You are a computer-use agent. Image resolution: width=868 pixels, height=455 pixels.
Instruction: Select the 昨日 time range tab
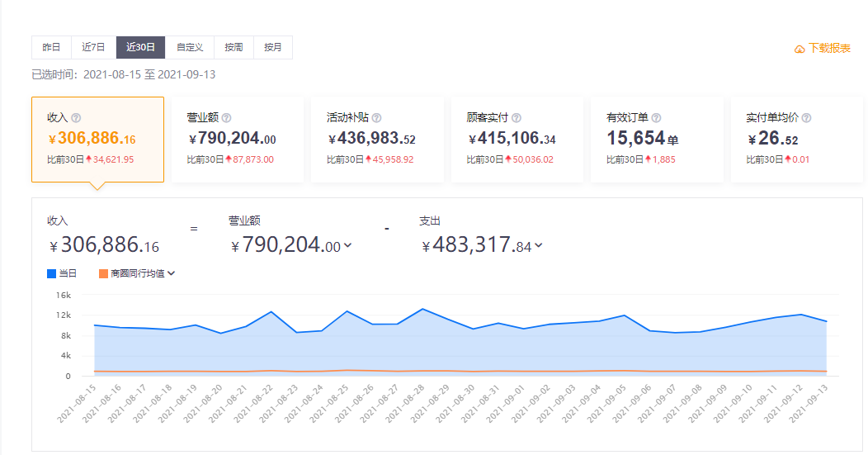click(x=51, y=48)
